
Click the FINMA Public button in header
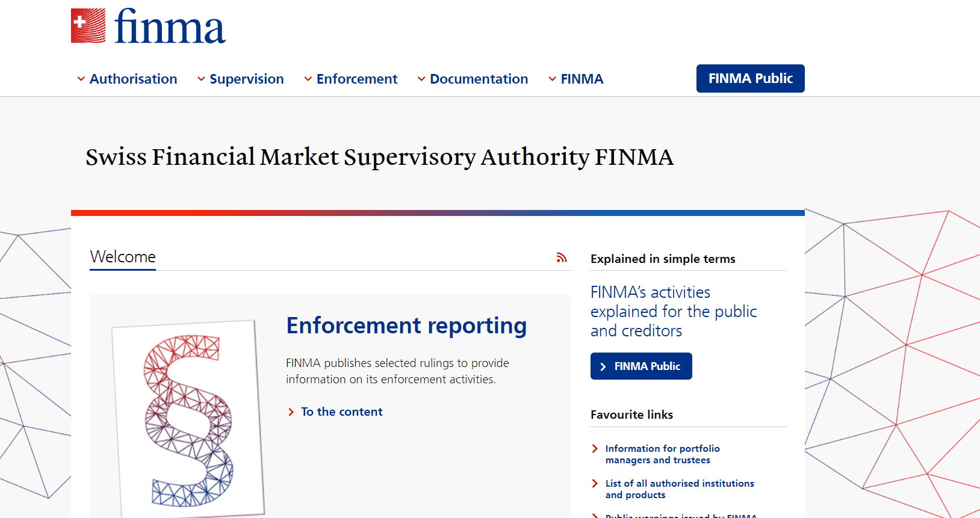click(x=751, y=78)
